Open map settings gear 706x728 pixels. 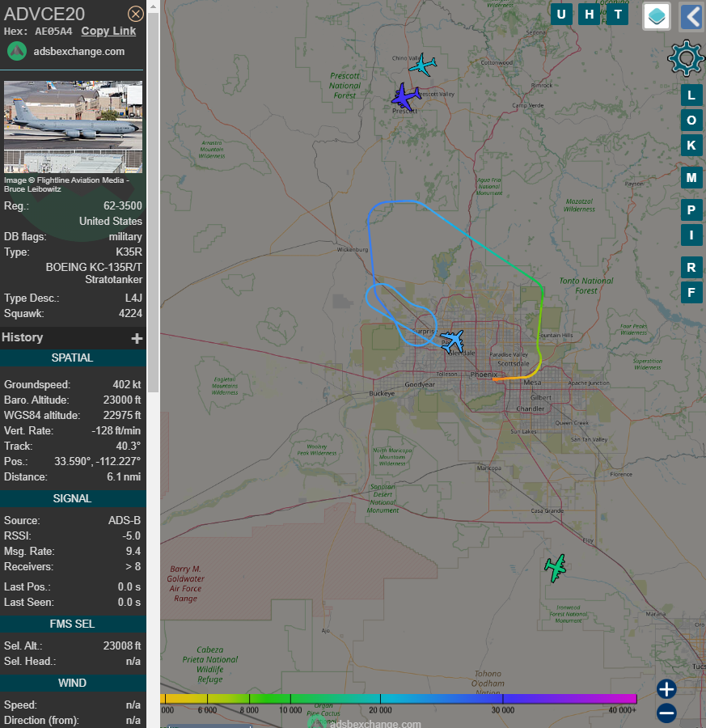686,58
